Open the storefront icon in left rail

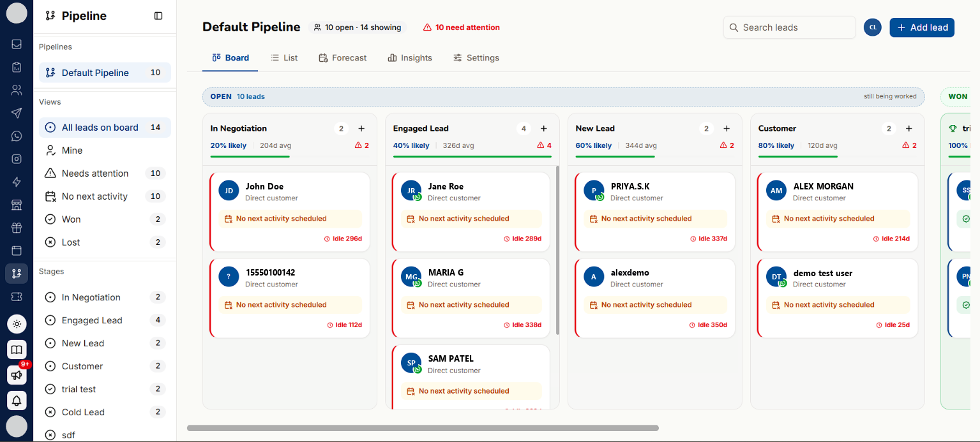(17, 205)
